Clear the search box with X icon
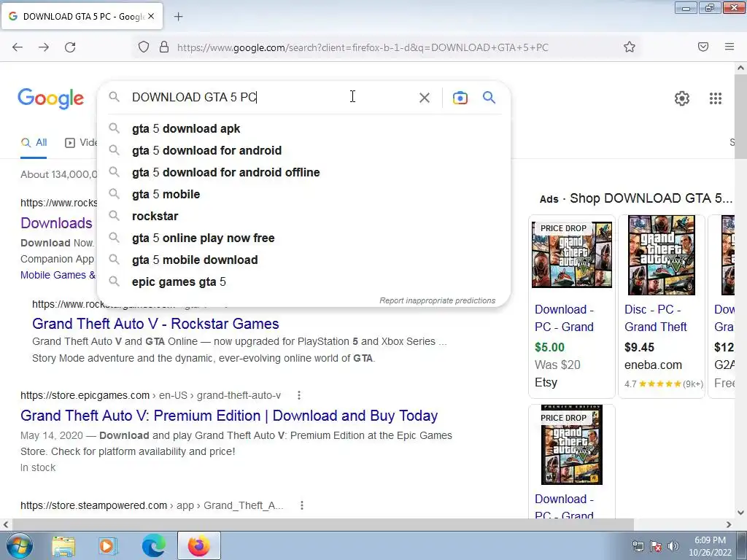747x560 pixels. pos(425,98)
